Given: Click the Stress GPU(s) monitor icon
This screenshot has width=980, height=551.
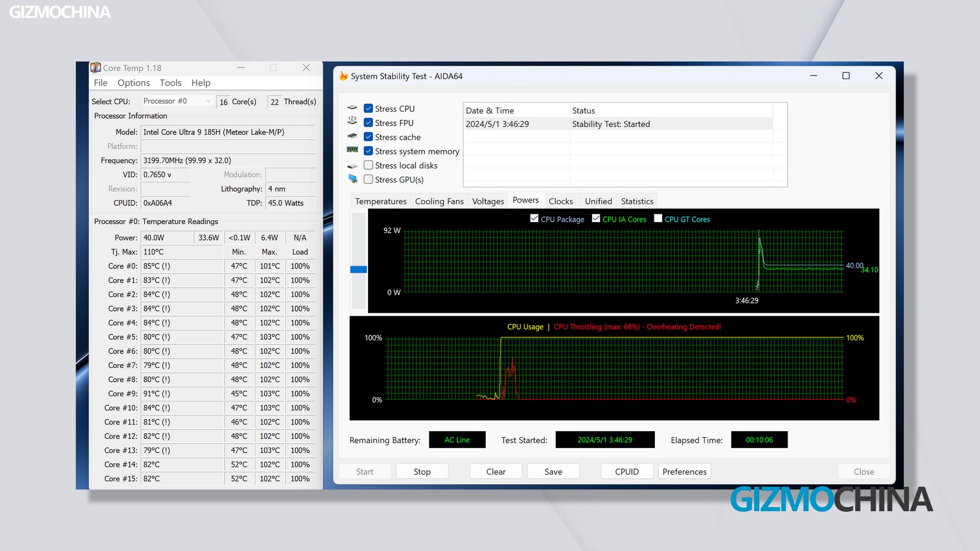Looking at the screenshot, I should click(352, 179).
